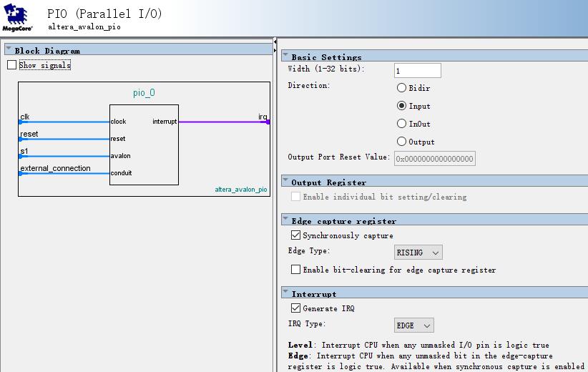Enable the Show signals checkbox

click(12, 65)
